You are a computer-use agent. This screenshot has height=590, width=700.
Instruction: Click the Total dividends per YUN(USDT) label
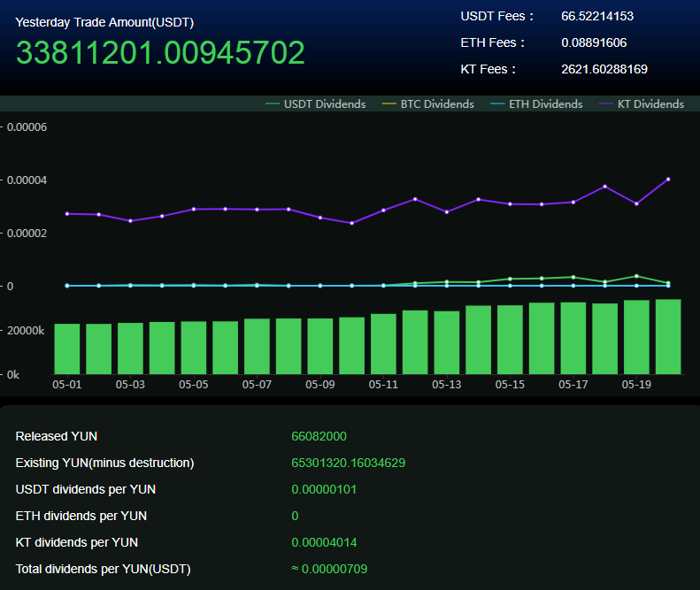tap(104, 569)
